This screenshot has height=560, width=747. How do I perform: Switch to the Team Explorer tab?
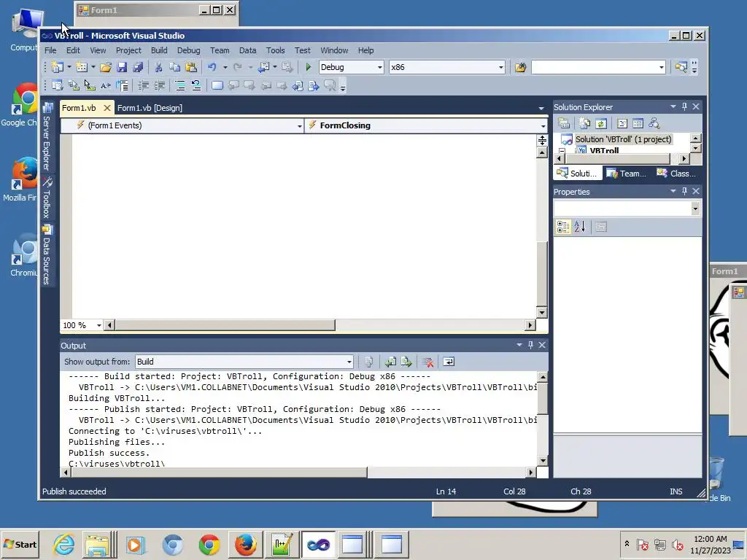coord(627,174)
